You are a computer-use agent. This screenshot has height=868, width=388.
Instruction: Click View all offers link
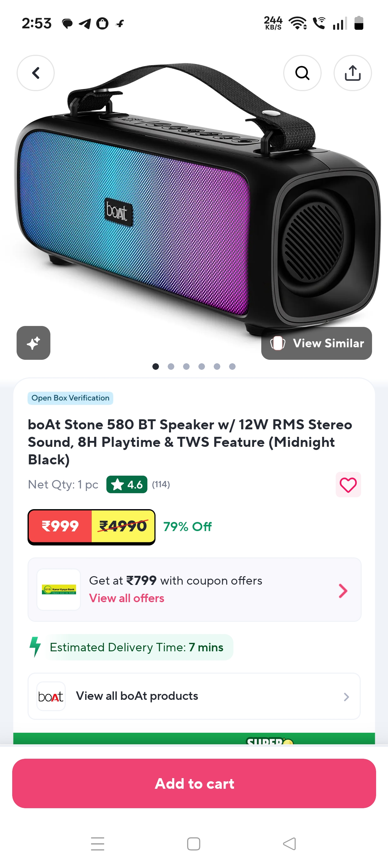(x=127, y=598)
